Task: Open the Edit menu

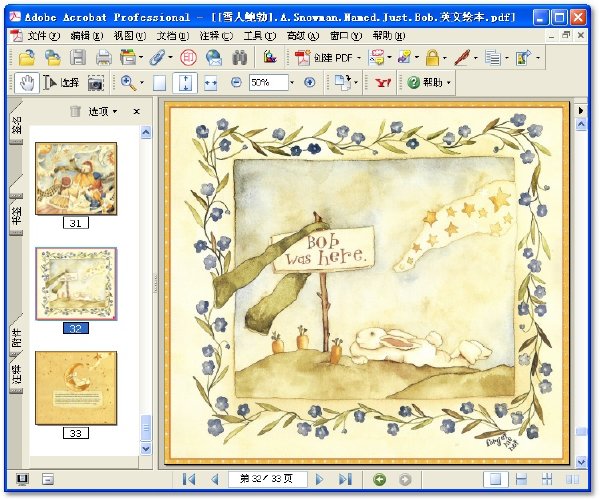Action: pos(87,36)
